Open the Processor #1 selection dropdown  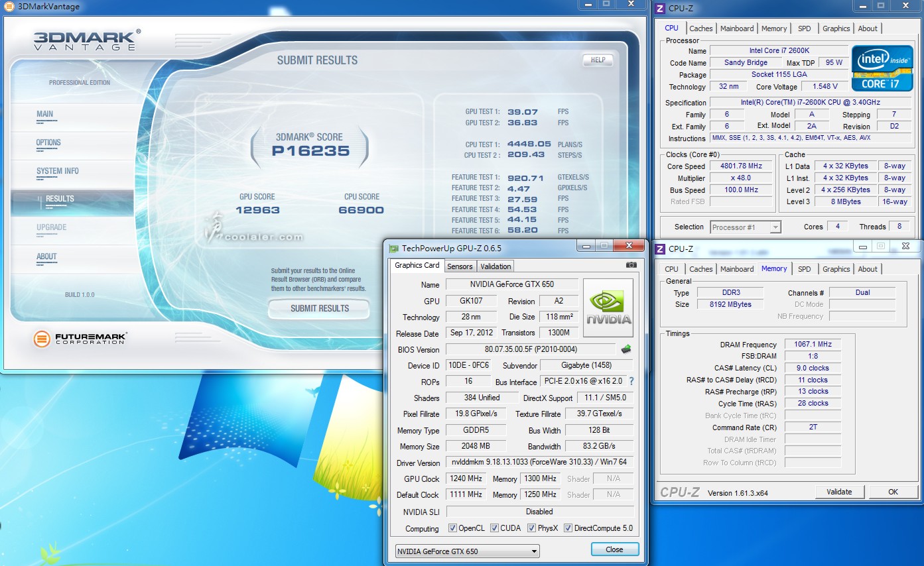746,227
